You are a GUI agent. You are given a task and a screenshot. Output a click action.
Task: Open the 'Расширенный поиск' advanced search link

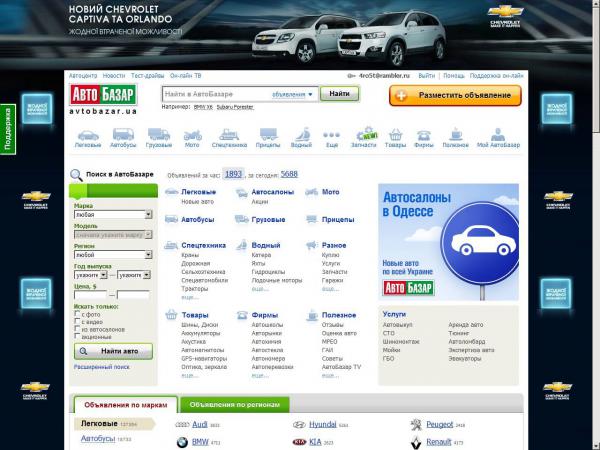[101, 367]
